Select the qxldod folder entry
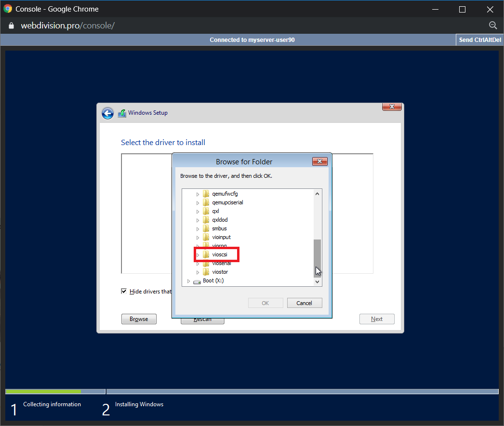Screen dimensions: 504x426 (x=220, y=220)
